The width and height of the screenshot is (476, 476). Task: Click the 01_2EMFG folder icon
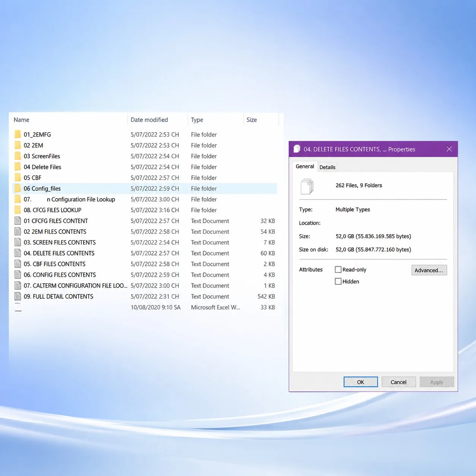(x=18, y=134)
